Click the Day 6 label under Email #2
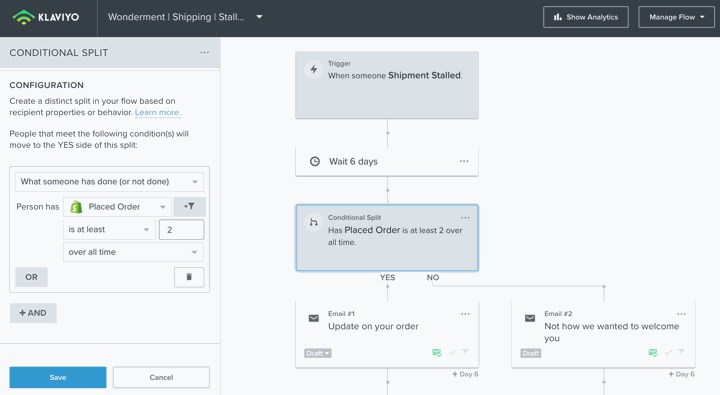This screenshot has width=720, height=395. coord(681,374)
